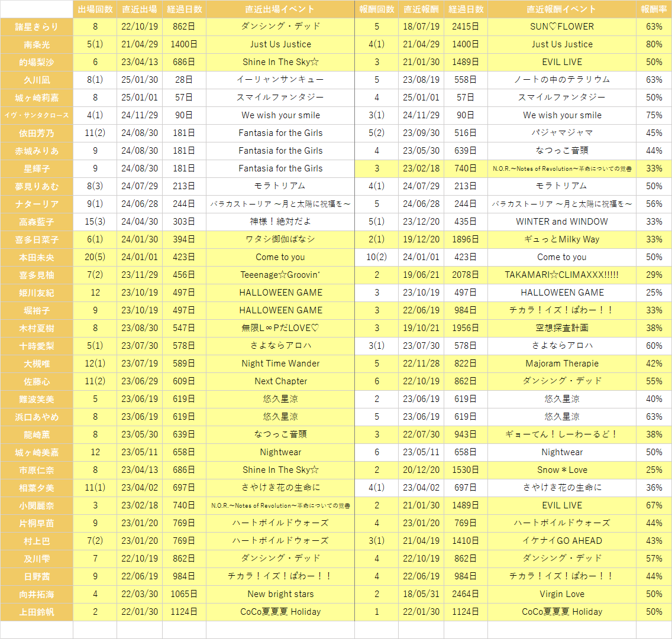Viewport: 672px width, 639px height.
Task: Click the WINTER and WINDOW cell
Action: point(562,222)
